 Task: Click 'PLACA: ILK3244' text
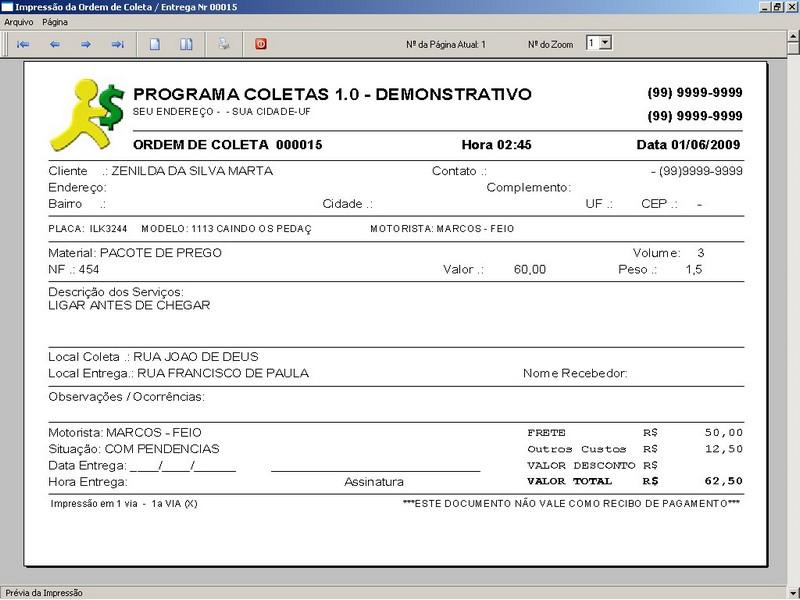coord(87,229)
